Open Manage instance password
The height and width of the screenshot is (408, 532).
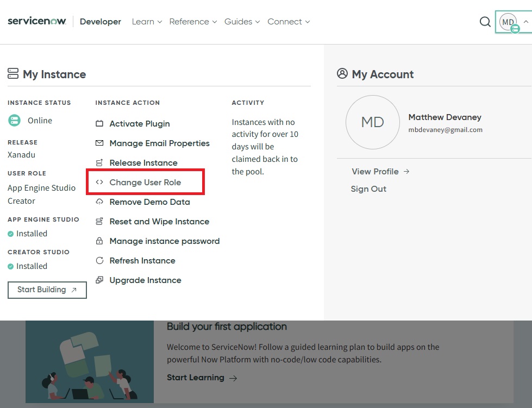pos(165,241)
